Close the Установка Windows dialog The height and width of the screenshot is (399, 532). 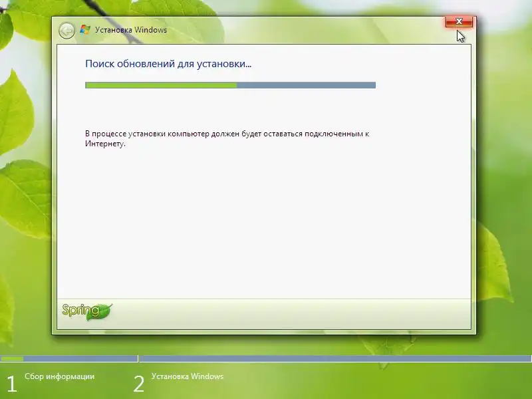[459, 21]
